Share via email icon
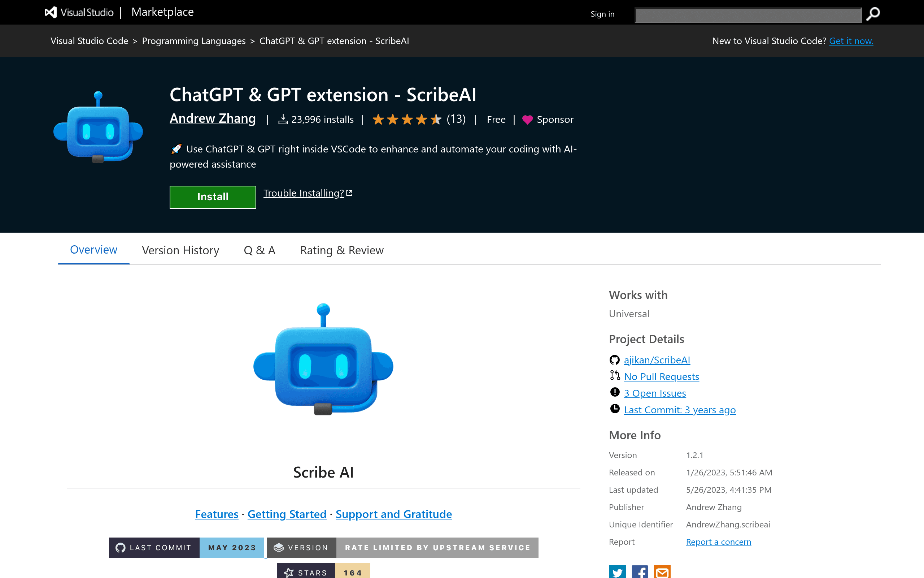The height and width of the screenshot is (578, 924). [662, 571]
